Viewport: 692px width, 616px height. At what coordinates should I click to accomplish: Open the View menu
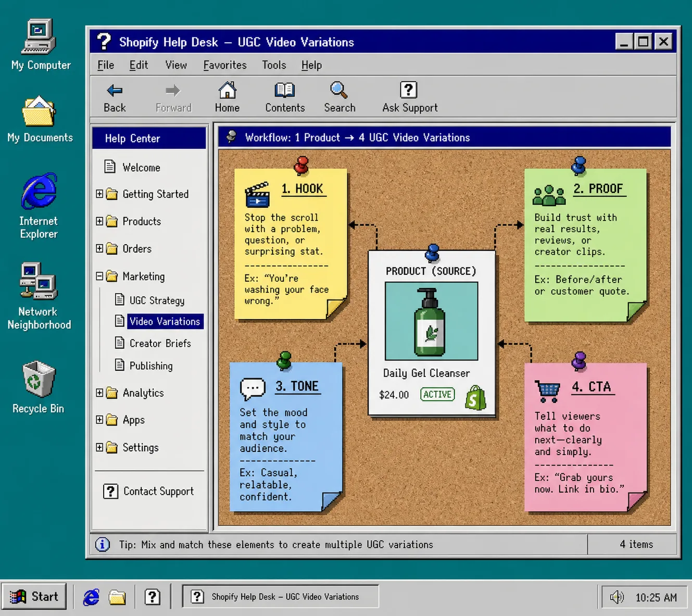click(176, 65)
